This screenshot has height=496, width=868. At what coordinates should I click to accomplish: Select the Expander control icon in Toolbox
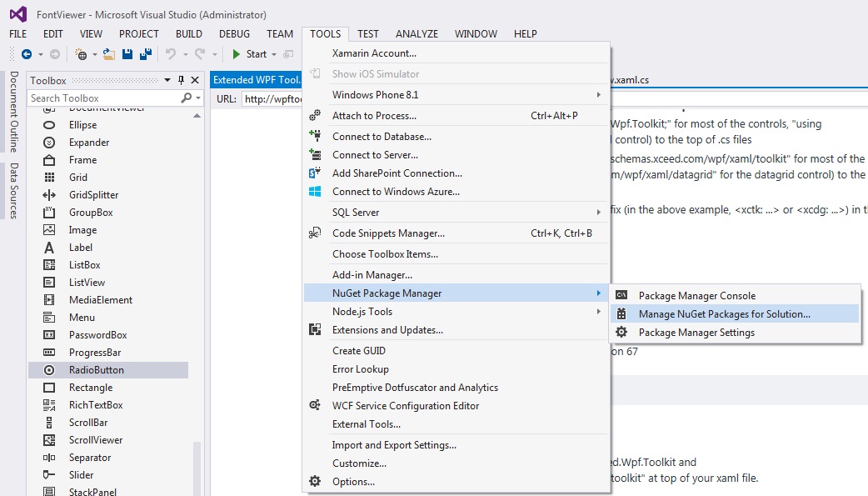(49, 143)
